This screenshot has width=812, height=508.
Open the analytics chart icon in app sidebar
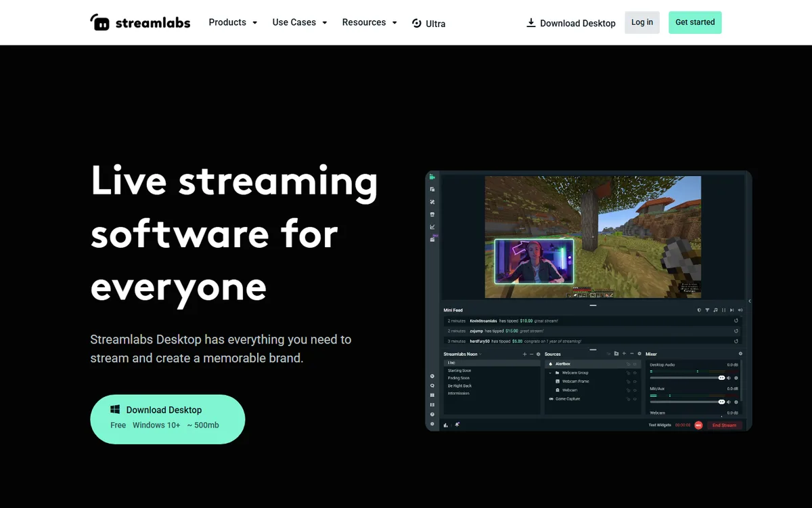[432, 227]
